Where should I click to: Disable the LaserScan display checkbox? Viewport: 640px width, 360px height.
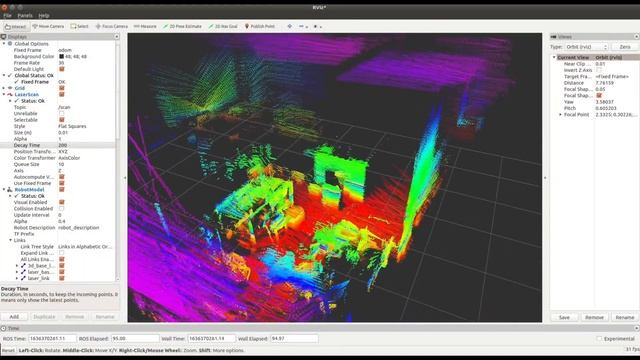[x=62, y=95]
